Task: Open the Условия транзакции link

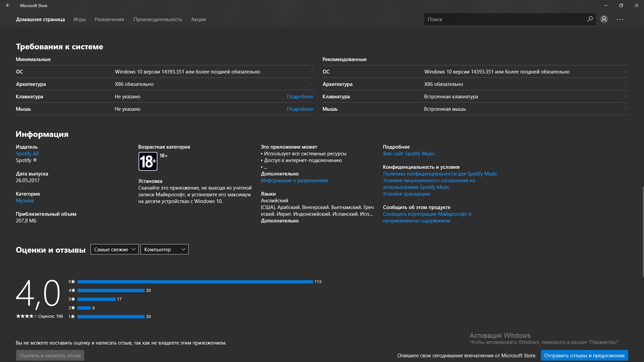Action: (406, 194)
